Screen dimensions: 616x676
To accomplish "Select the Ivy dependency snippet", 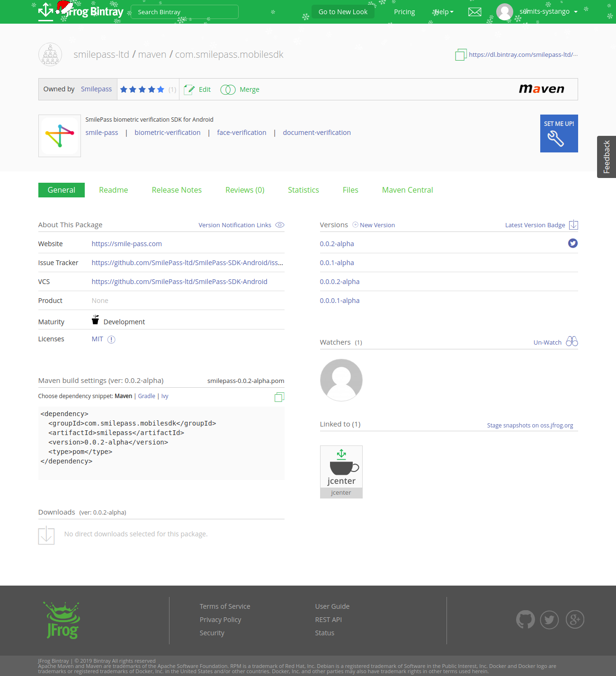I will (165, 396).
